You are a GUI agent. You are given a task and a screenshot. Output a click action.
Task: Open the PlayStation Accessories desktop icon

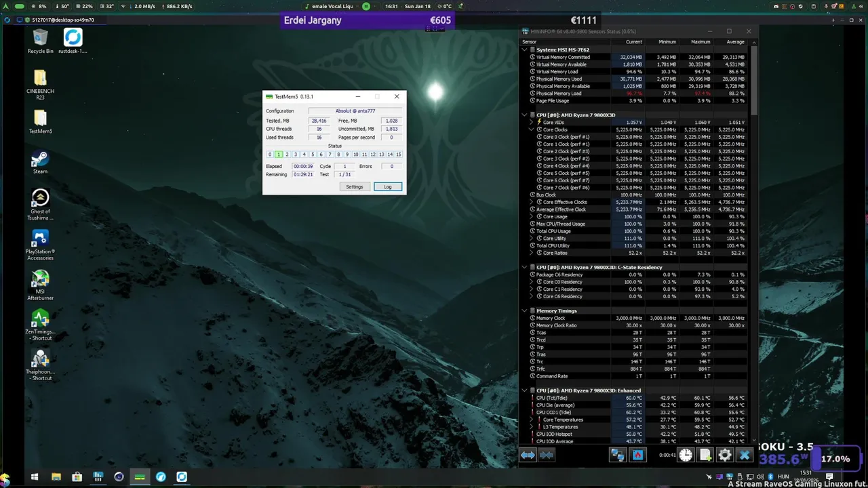tap(40, 245)
